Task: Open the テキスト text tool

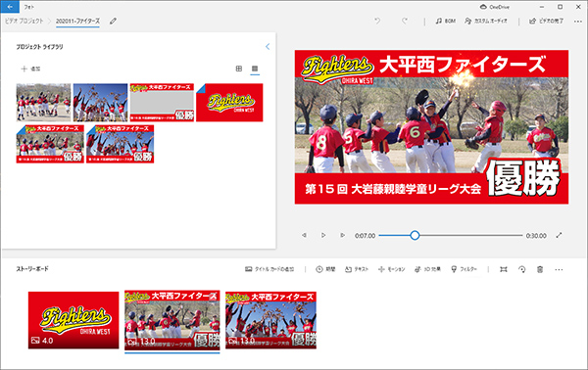Action: coord(357,269)
